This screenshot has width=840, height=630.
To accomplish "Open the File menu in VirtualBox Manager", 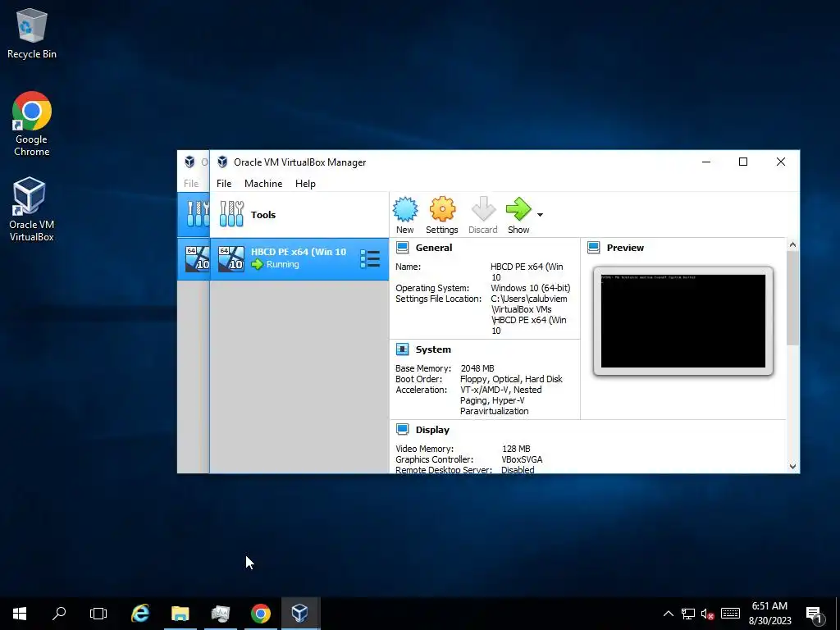I will (x=224, y=183).
